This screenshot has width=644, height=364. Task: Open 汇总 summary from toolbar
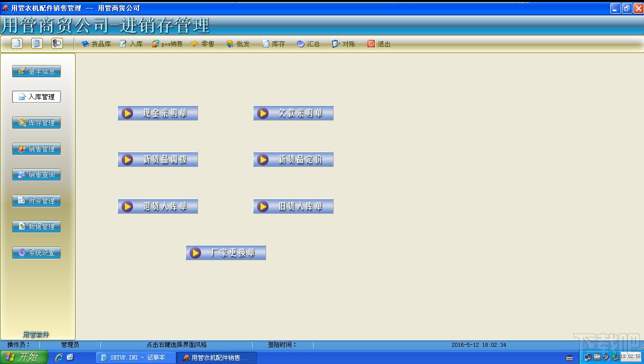click(308, 44)
